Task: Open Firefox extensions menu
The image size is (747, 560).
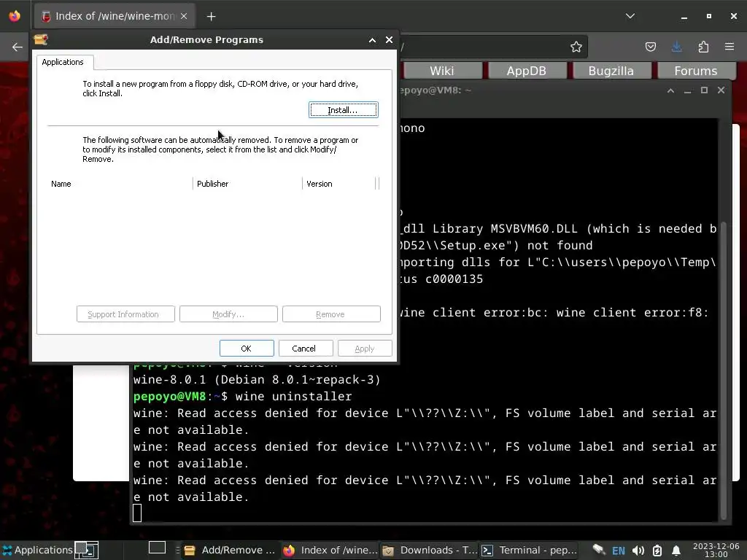Action: coord(703,47)
